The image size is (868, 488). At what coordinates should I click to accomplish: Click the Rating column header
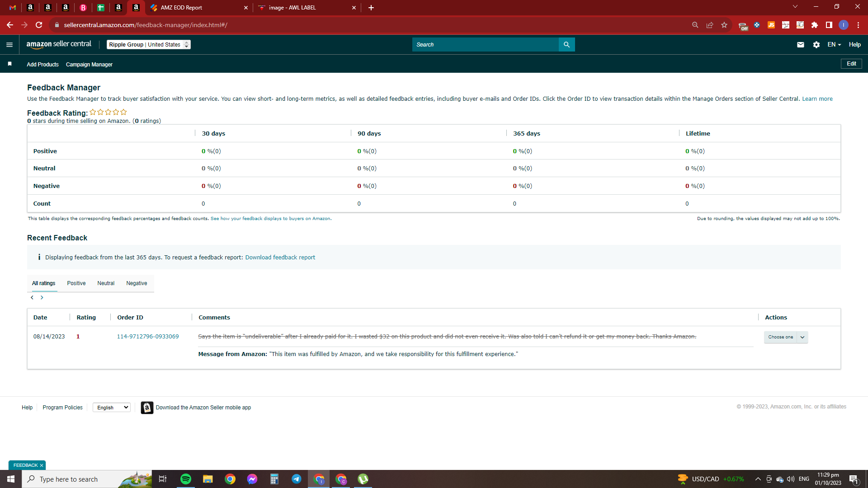86,318
